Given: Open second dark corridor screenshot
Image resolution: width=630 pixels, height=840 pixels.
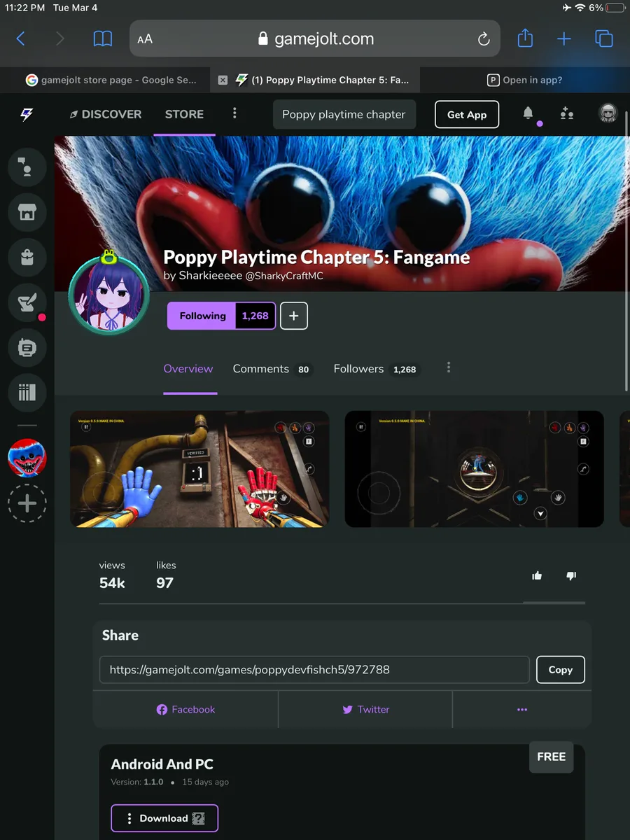Looking at the screenshot, I should point(475,469).
